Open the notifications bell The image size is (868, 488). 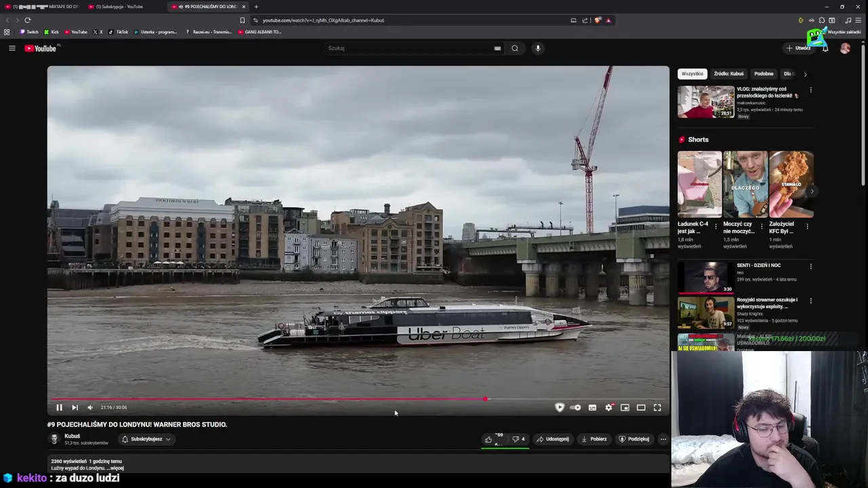coord(825,48)
